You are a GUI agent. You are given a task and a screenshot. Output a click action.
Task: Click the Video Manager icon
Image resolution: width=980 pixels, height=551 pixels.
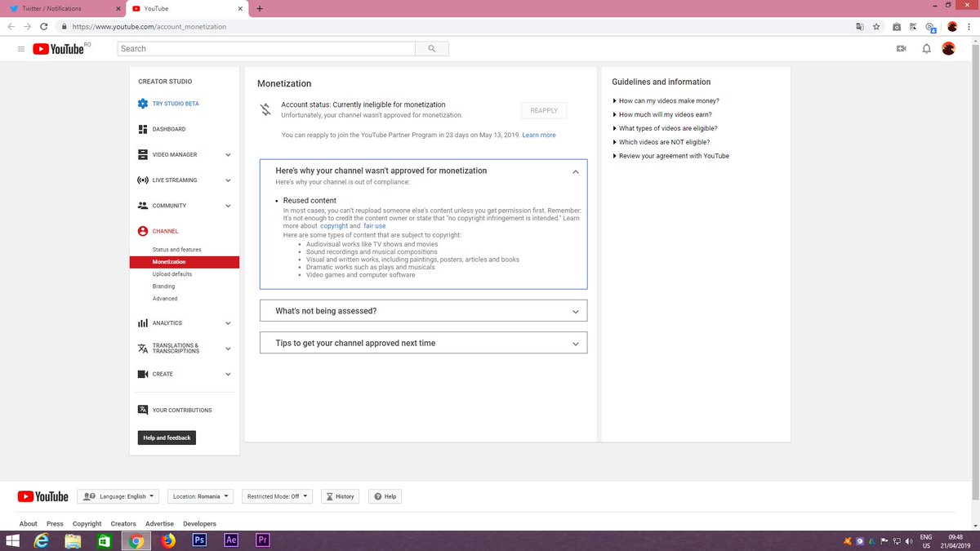click(x=143, y=154)
